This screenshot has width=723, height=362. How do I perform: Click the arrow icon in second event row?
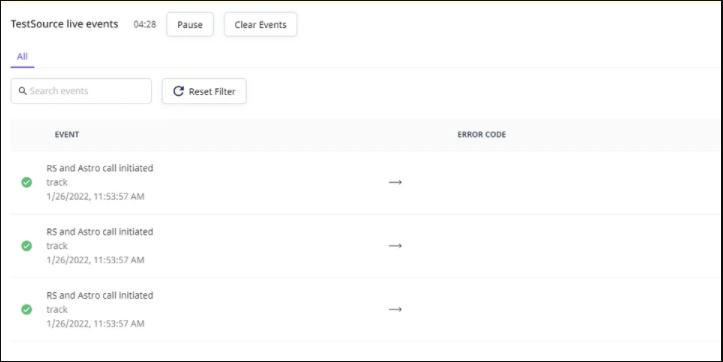(395, 245)
